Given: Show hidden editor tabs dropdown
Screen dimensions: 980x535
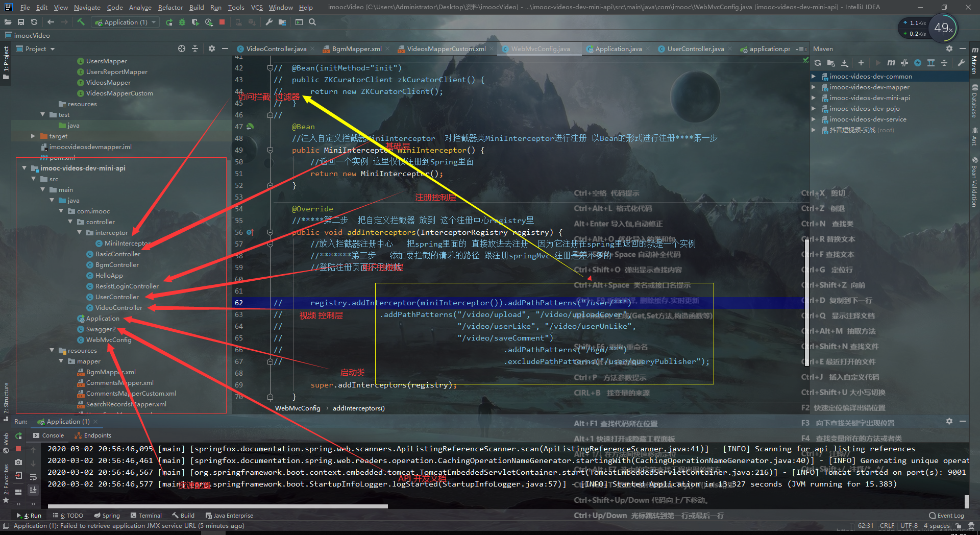Looking at the screenshot, I should tap(802, 49).
